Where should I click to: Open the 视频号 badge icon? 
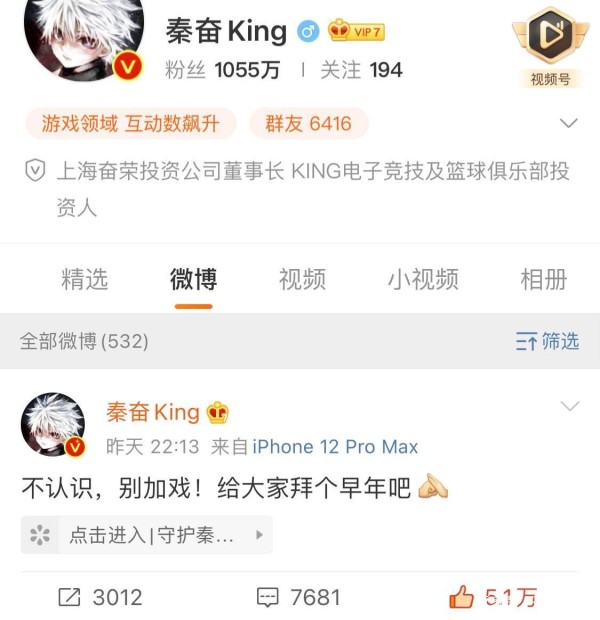550,47
